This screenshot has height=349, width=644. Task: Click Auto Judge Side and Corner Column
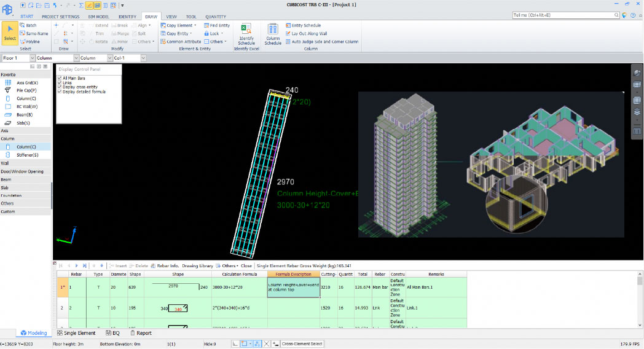[x=321, y=42]
